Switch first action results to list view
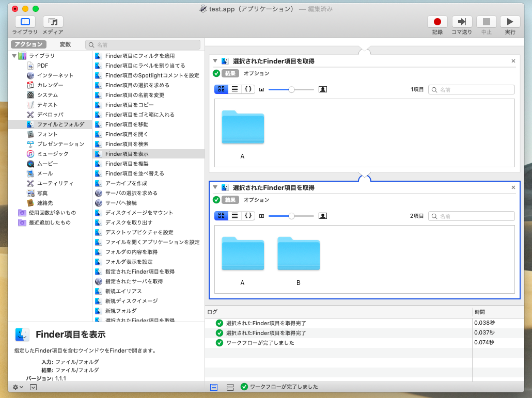Screen dimensions: 532x398 (235, 89)
